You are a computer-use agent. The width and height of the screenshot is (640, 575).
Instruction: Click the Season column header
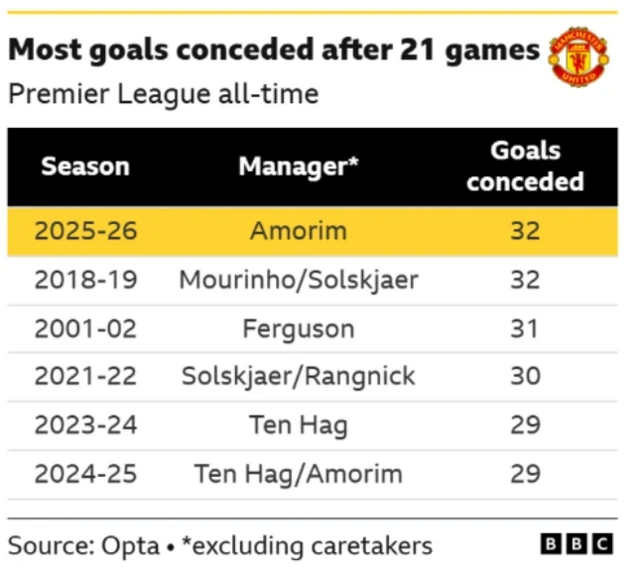pyautogui.click(x=85, y=166)
